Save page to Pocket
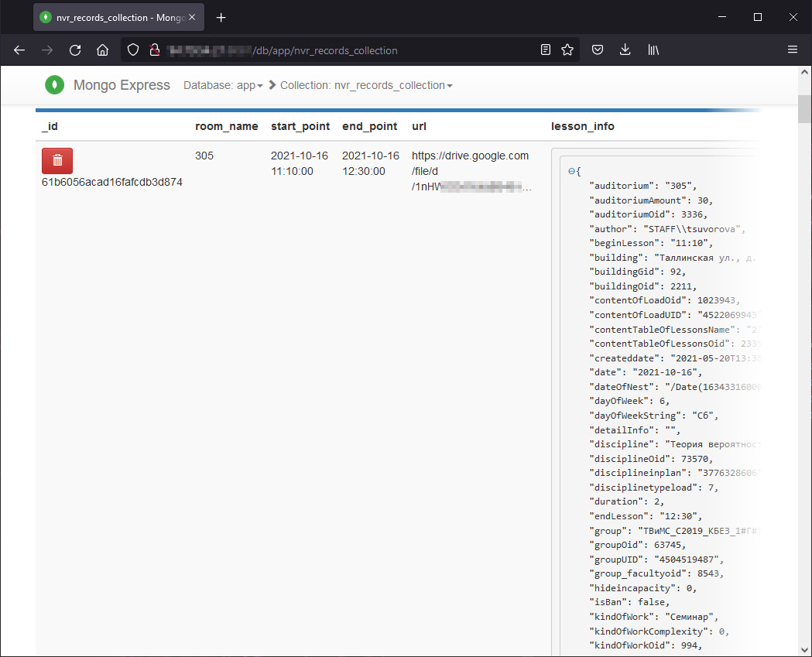Screen dimensions: 812x657 (598, 50)
